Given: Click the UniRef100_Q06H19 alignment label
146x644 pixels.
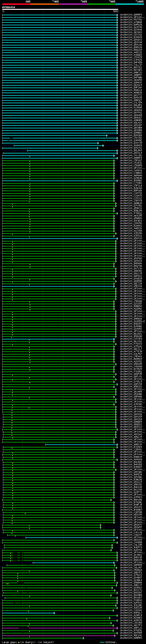Looking at the screenshot, I should click(x=131, y=146).
